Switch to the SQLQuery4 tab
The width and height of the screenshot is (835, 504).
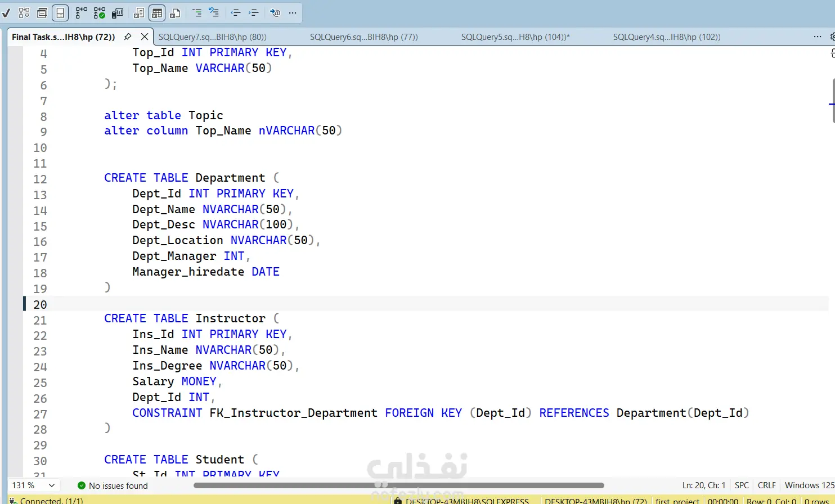pyautogui.click(x=667, y=37)
